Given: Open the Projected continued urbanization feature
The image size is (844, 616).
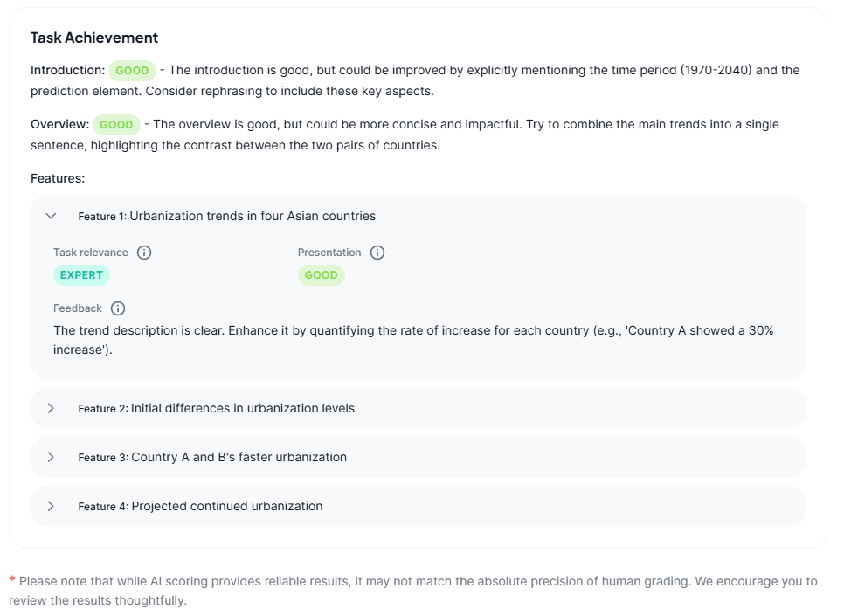Looking at the screenshot, I should pyautogui.click(x=226, y=506).
